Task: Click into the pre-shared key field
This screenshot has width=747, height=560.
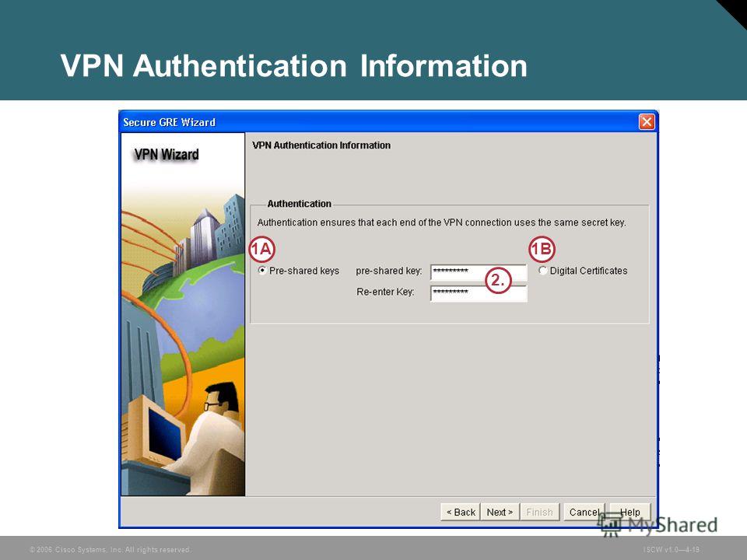Action: 479,272
